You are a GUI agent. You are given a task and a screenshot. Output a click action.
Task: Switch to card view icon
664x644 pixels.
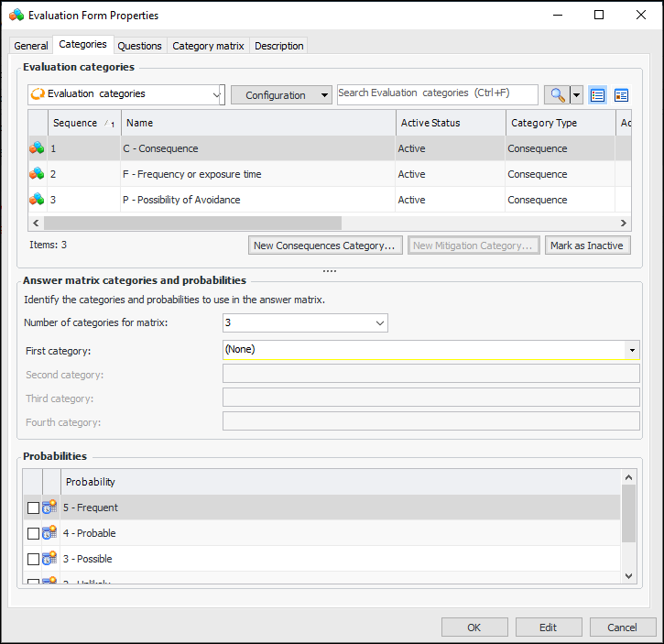(622, 95)
